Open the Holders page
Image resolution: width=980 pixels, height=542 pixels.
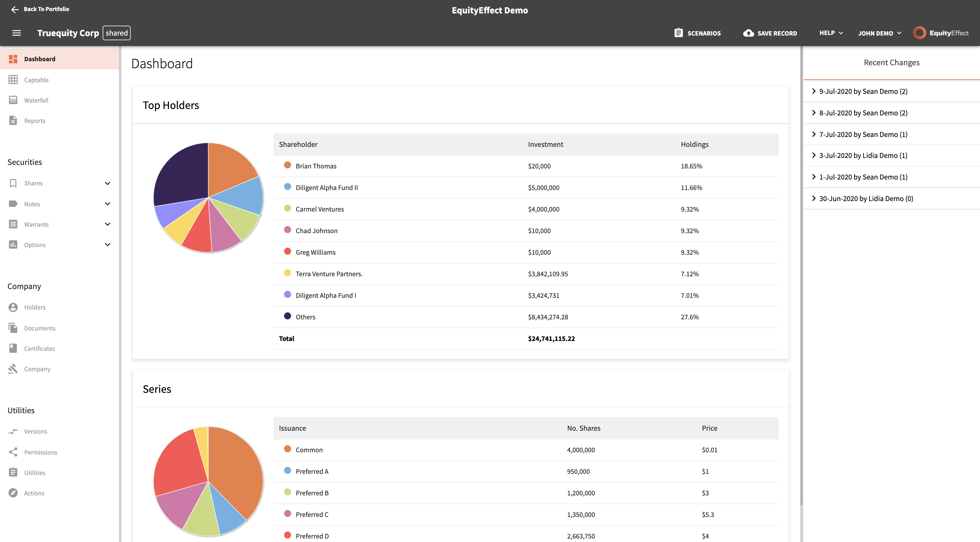(34, 307)
